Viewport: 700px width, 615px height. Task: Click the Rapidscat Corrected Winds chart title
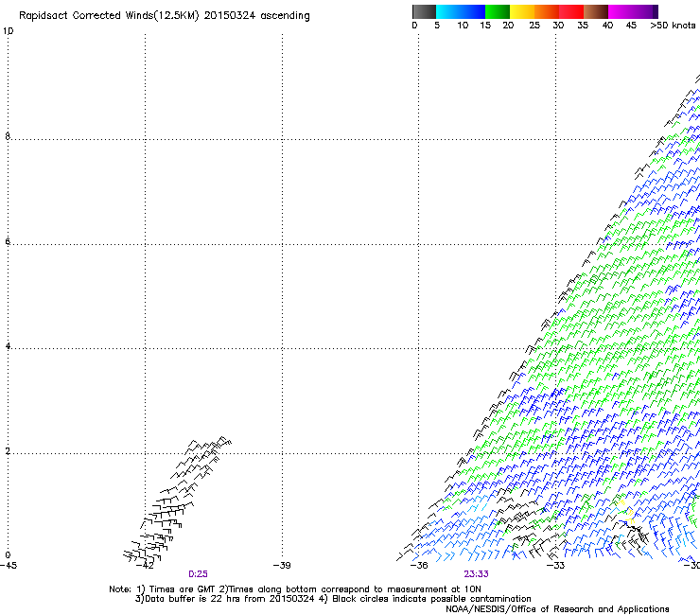coord(165,16)
